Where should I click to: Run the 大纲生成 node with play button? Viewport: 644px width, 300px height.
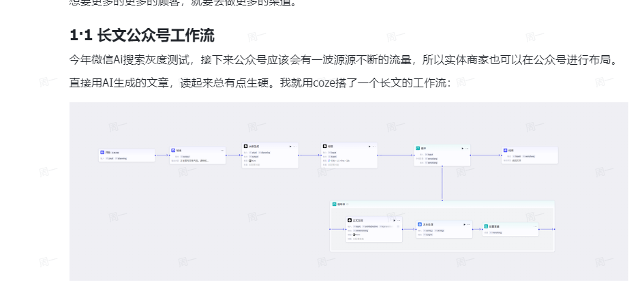pos(290,146)
